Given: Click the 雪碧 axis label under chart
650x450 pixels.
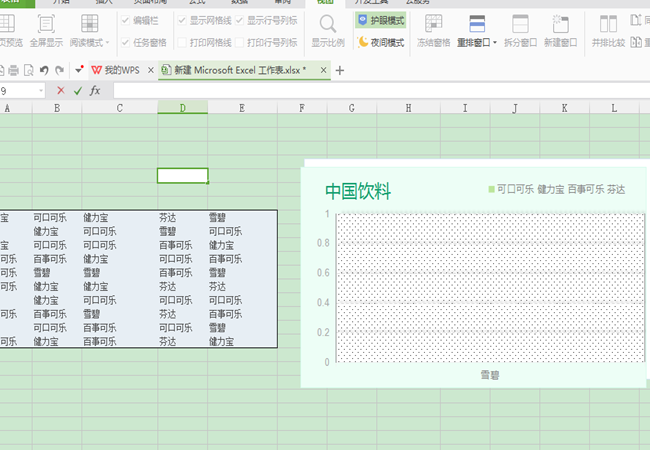Looking at the screenshot, I should (490, 375).
